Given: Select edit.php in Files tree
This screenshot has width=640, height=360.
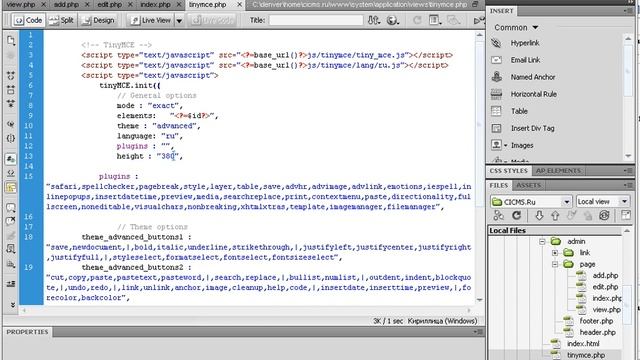Looking at the screenshot, I should tap(605, 287).
